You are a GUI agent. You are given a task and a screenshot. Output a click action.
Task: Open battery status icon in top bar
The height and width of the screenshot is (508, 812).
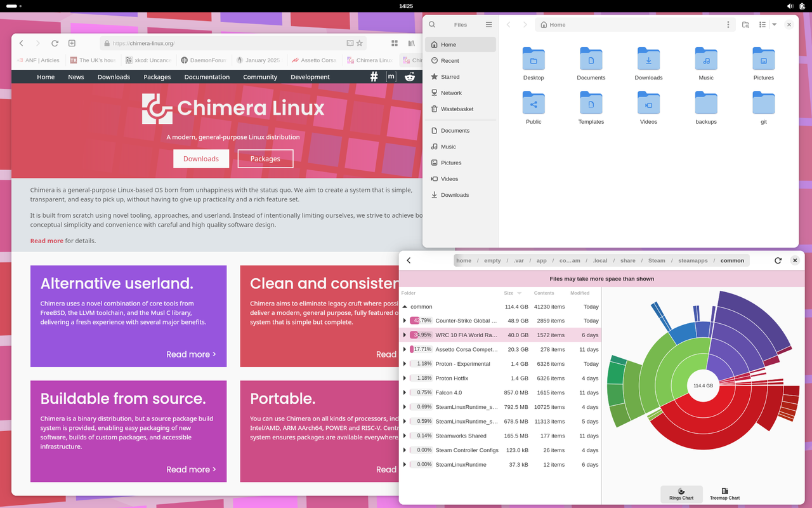(802, 6)
